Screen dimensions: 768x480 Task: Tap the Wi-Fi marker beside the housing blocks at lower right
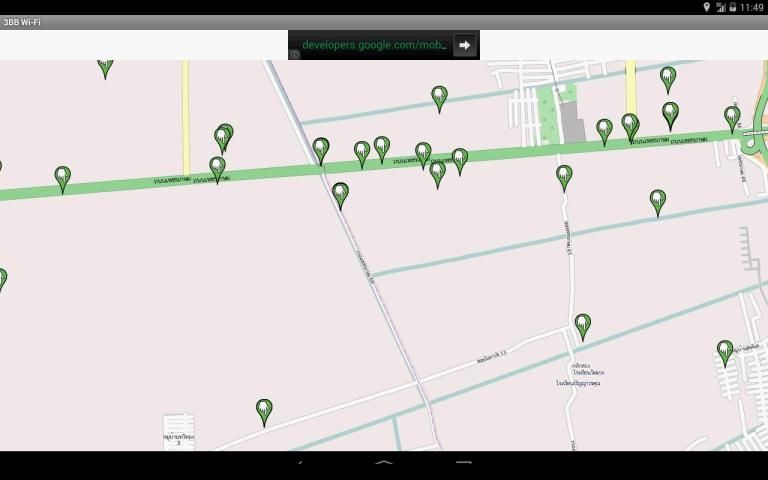pyautogui.click(x=725, y=351)
